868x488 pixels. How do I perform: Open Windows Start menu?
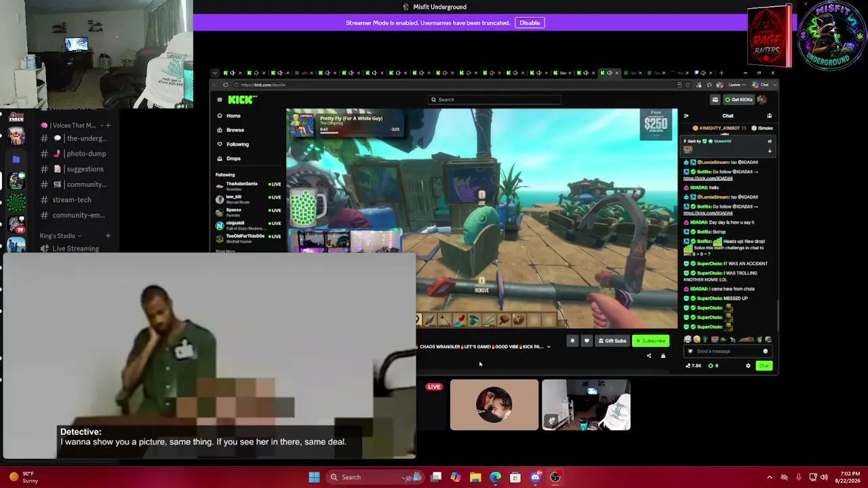click(x=314, y=477)
